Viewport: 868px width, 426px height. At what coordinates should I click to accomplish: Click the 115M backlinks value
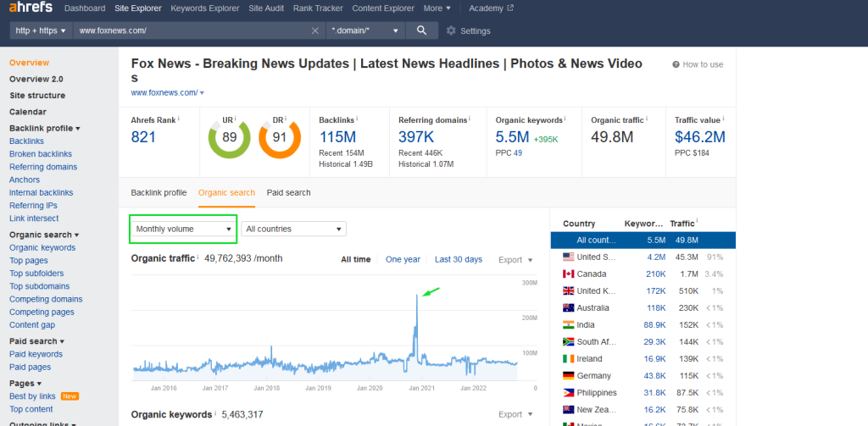(337, 136)
